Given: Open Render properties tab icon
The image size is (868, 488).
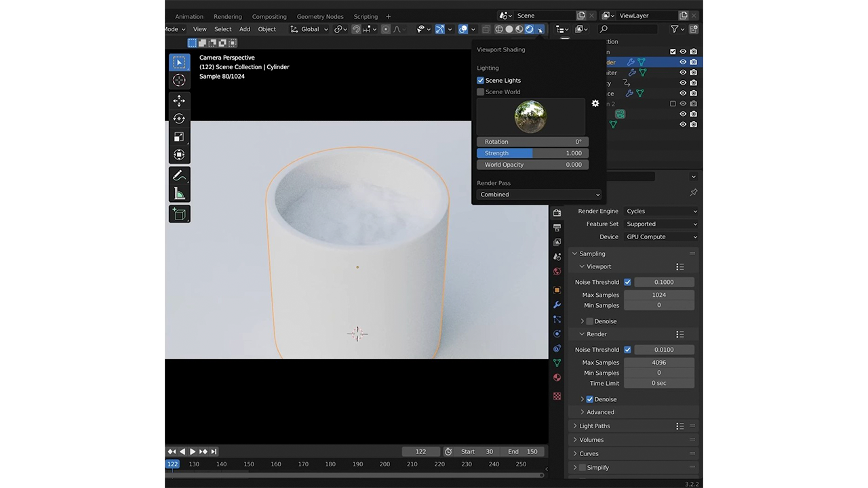Looking at the screenshot, I should tap(557, 213).
